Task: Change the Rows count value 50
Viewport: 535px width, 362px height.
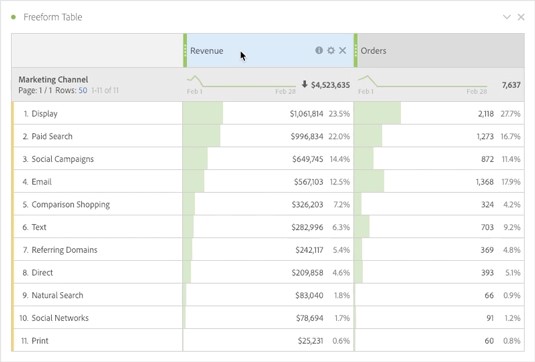Action: point(83,90)
